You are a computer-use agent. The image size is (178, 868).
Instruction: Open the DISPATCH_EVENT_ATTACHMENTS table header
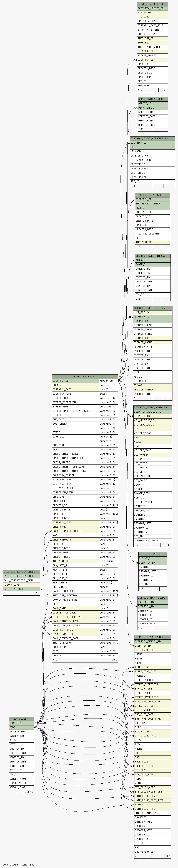(x=152, y=138)
